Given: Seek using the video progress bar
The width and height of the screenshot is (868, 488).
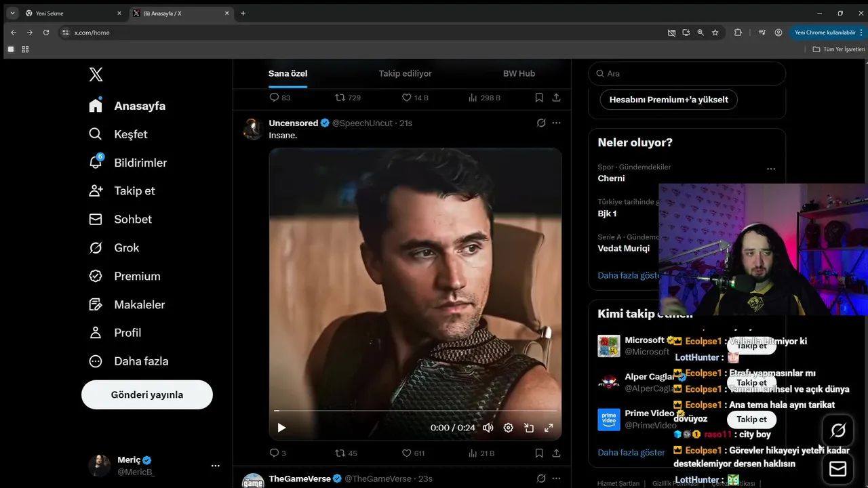Looking at the screenshot, I should [415, 411].
